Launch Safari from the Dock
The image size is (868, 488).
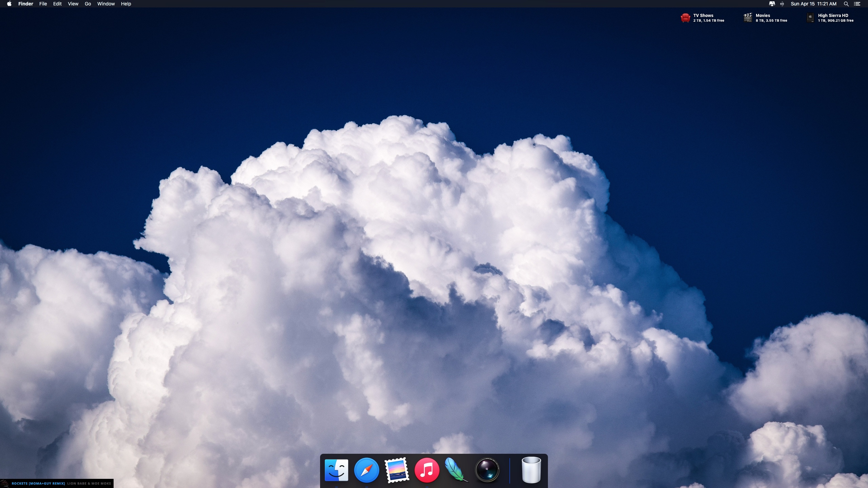[x=367, y=470]
